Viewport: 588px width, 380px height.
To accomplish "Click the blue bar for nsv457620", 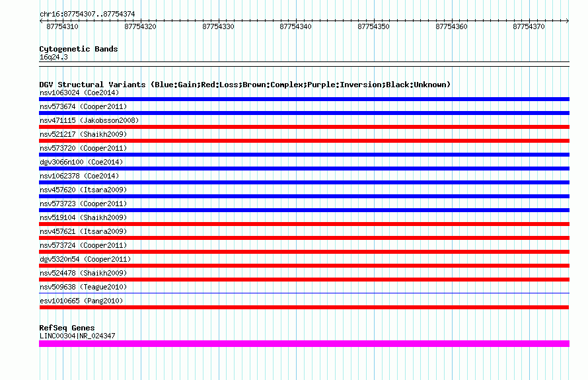I will [x=304, y=196].
